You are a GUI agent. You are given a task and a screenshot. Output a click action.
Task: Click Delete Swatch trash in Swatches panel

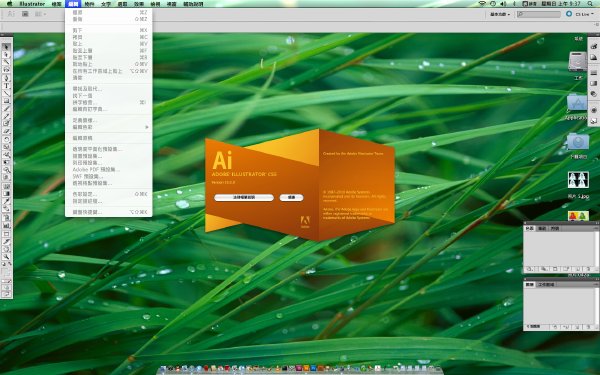(x=589, y=269)
